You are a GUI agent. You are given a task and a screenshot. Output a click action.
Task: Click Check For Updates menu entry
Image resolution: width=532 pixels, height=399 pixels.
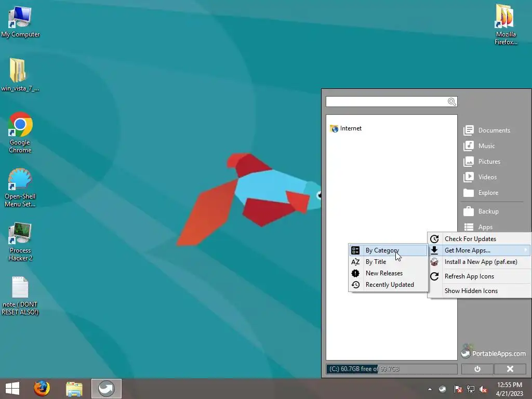point(480,239)
